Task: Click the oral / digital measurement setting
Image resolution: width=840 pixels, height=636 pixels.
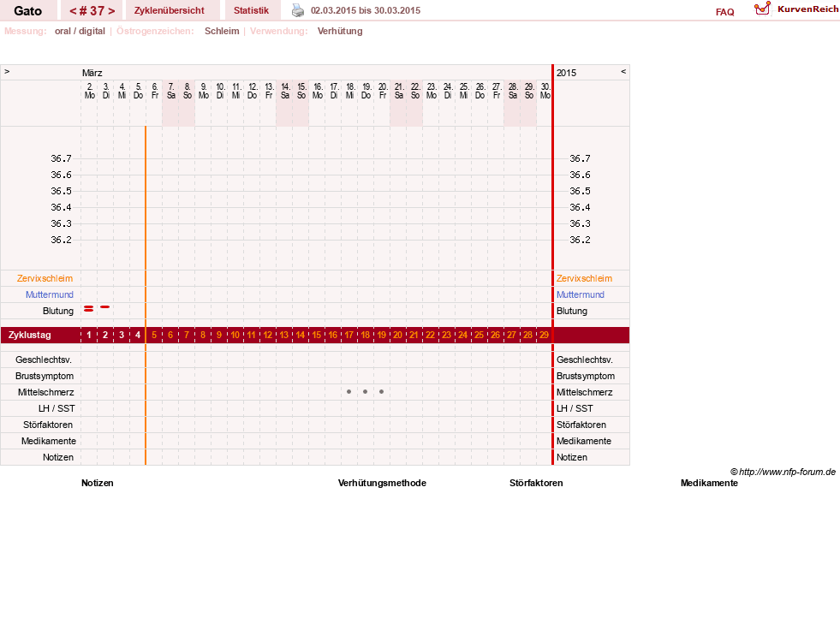Action: coord(80,31)
